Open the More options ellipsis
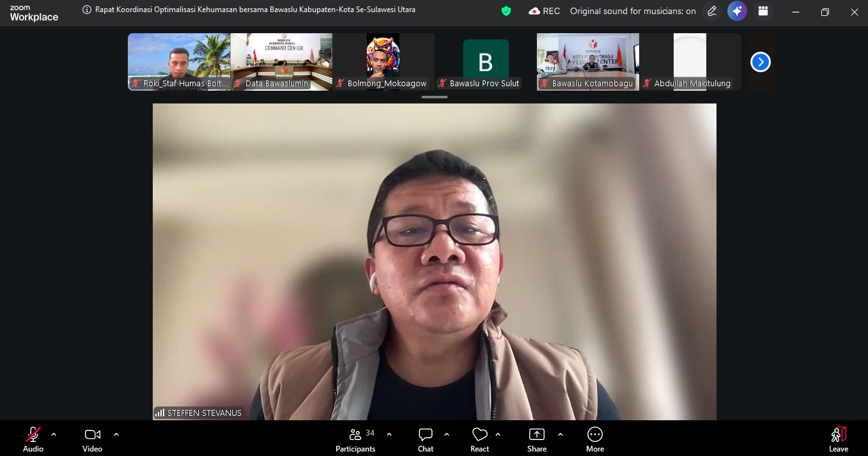Image resolution: width=868 pixels, height=456 pixels. (595, 439)
